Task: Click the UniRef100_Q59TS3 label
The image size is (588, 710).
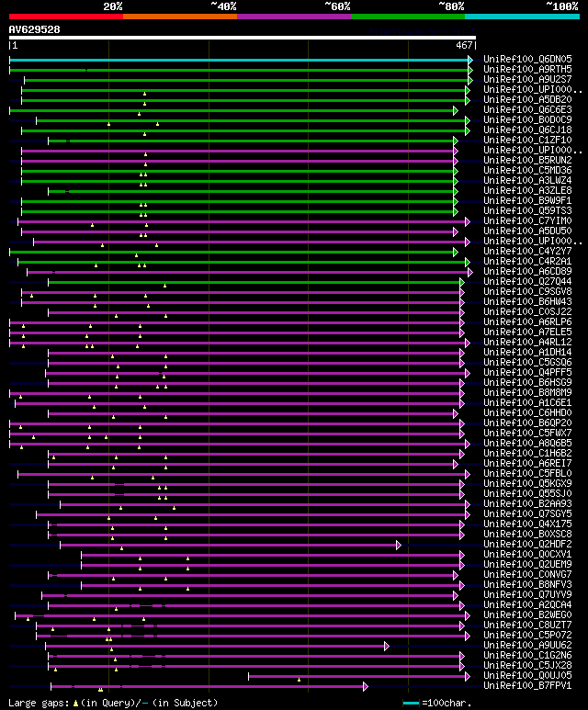Action: click(527, 210)
